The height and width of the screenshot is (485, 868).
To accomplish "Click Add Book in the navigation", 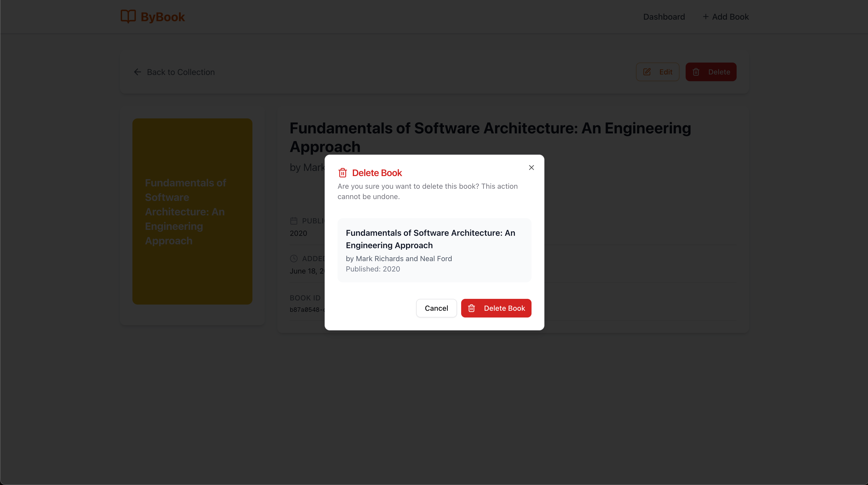I will coord(730,17).
